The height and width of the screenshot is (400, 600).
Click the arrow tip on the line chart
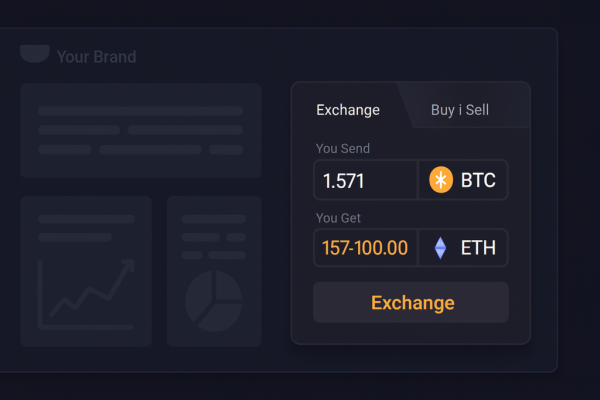[128, 265]
